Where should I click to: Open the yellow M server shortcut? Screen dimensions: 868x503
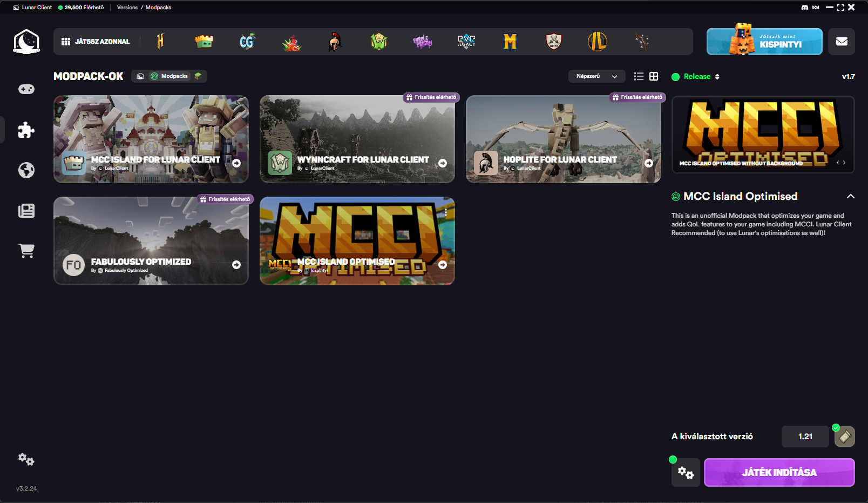pyautogui.click(x=510, y=42)
